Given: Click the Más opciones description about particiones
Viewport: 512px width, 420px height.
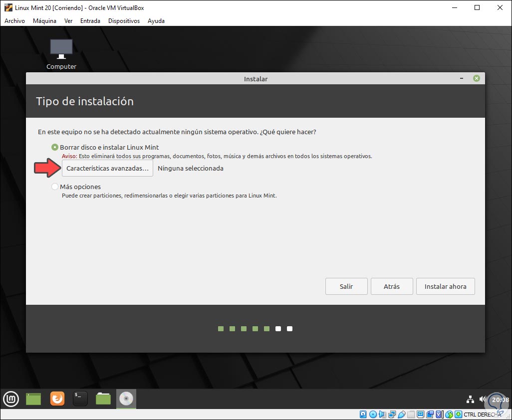Looking at the screenshot, I should coord(169,196).
